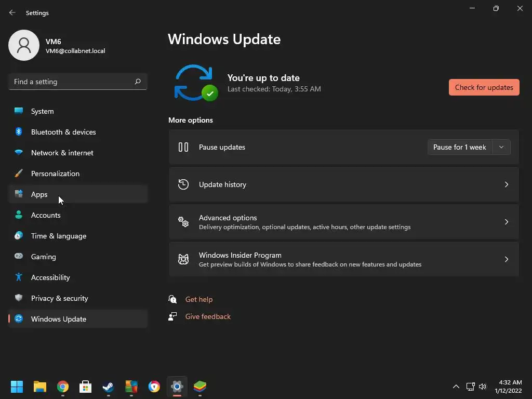Screen dimensions: 532x399
Task: Open the Windows Start menu
Action: pyautogui.click(x=17, y=387)
